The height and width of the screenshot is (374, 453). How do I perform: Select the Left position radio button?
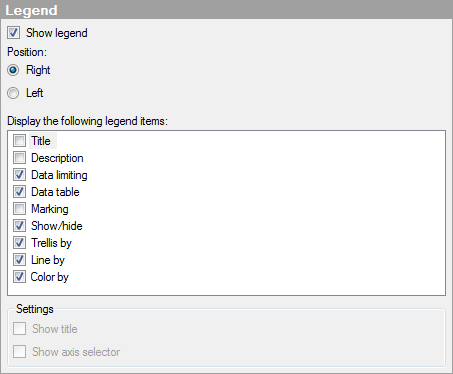[13, 93]
